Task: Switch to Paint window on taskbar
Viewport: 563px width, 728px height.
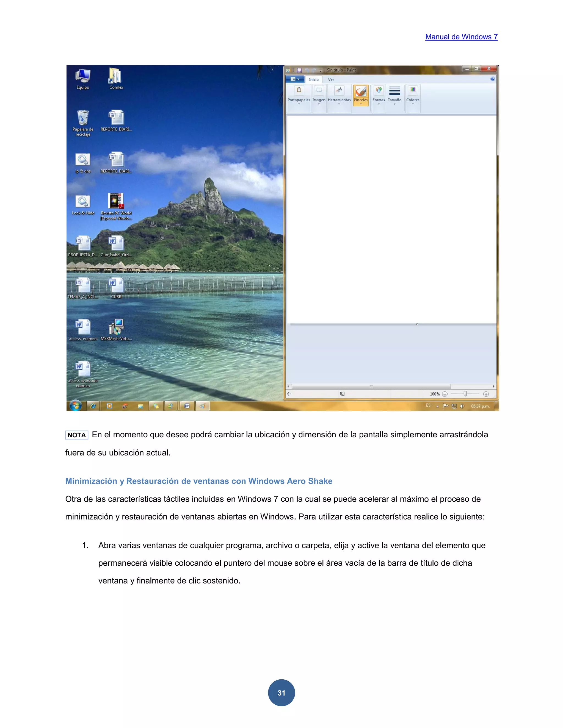Action: 202,406
